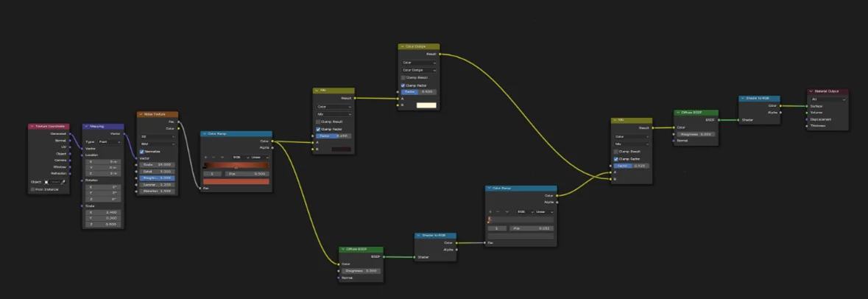Viewport: 868px width, 299px height.
Task: Collapse the Texture Coordinate node
Action: tap(31, 127)
